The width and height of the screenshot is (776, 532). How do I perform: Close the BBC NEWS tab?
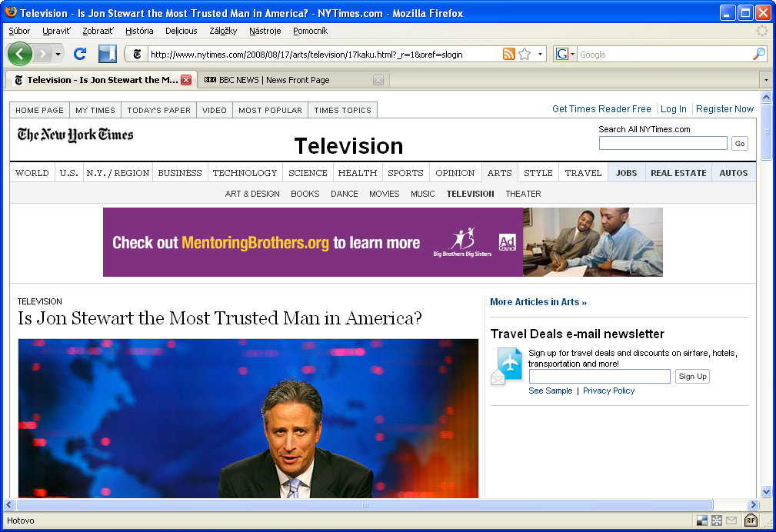(378, 80)
